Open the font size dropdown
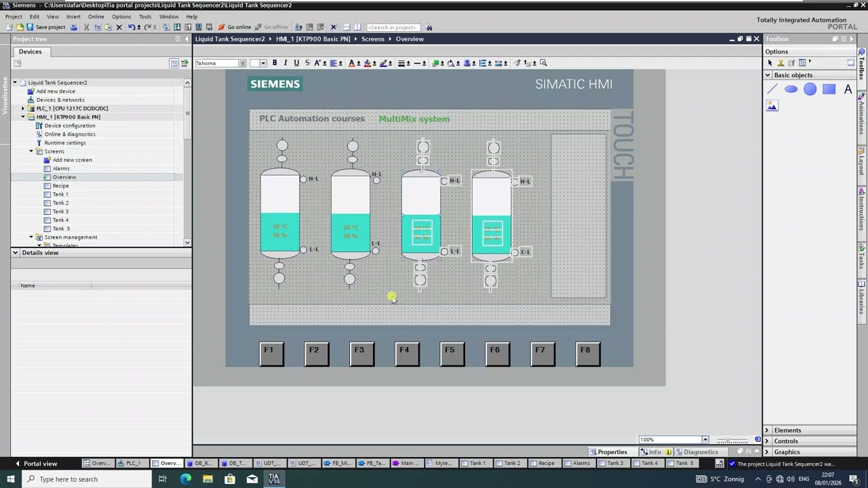The width and height of the screenshot is (868, 488). point(263,63)
